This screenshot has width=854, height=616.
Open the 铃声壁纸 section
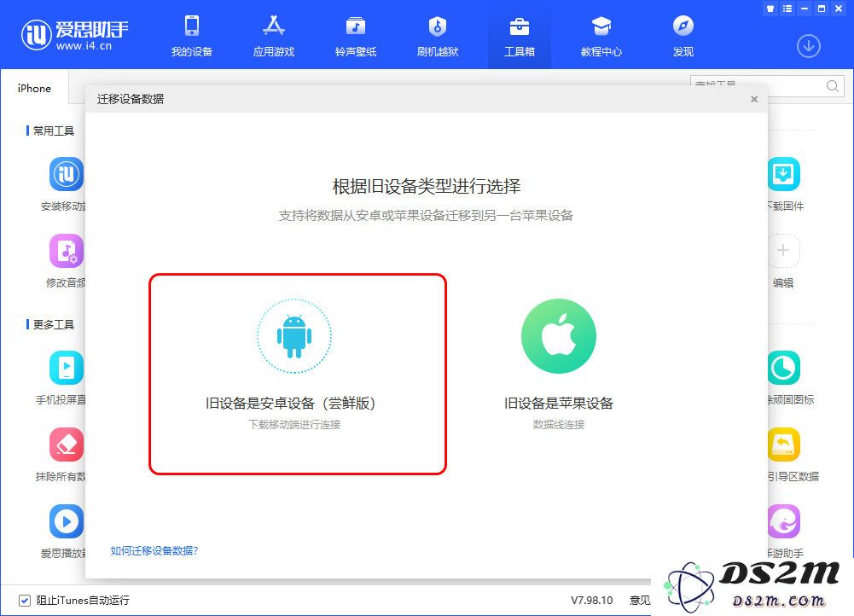pos(356,36)
